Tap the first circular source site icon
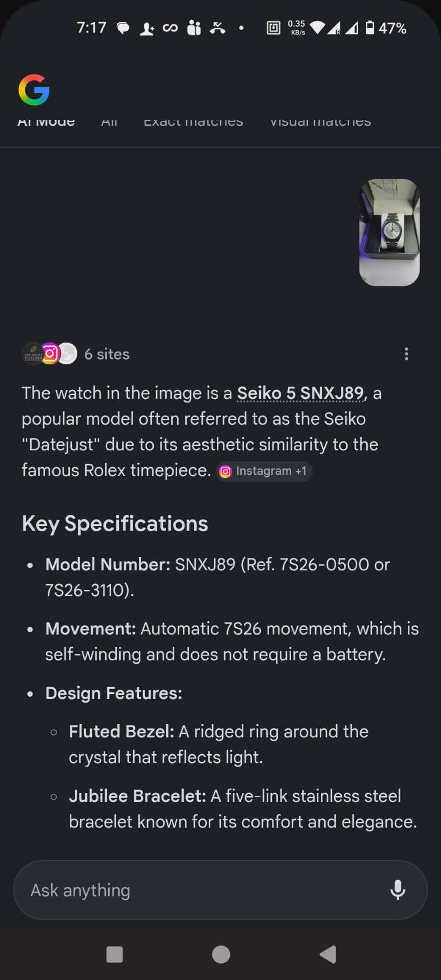Screen dimensions: 441x980 (x=33, y=354)
